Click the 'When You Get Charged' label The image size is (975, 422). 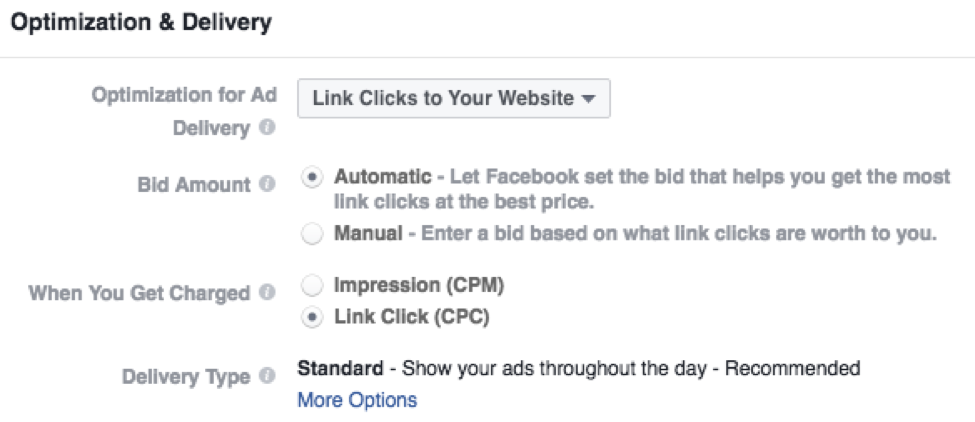point(139,293)
